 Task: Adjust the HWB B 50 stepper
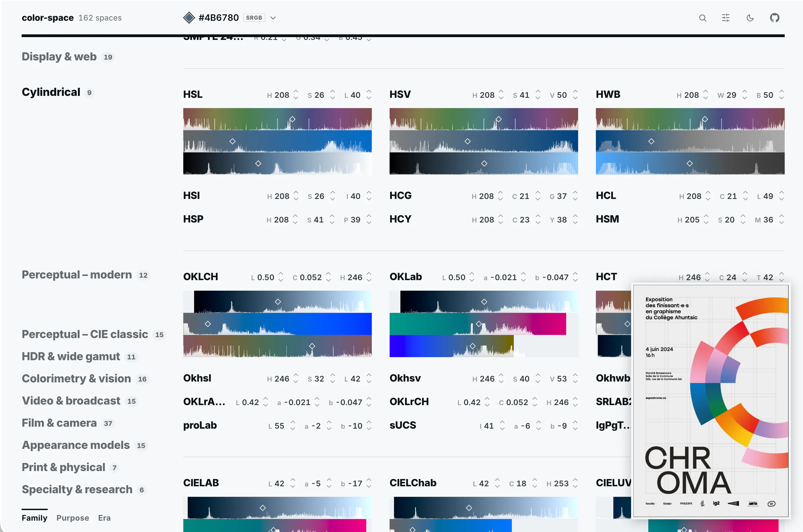(782, 95)
